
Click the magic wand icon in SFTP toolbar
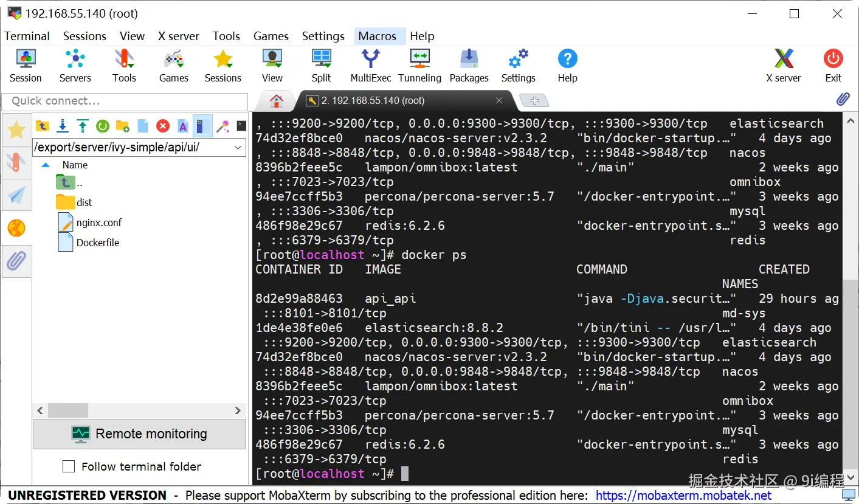coord(223,126)
